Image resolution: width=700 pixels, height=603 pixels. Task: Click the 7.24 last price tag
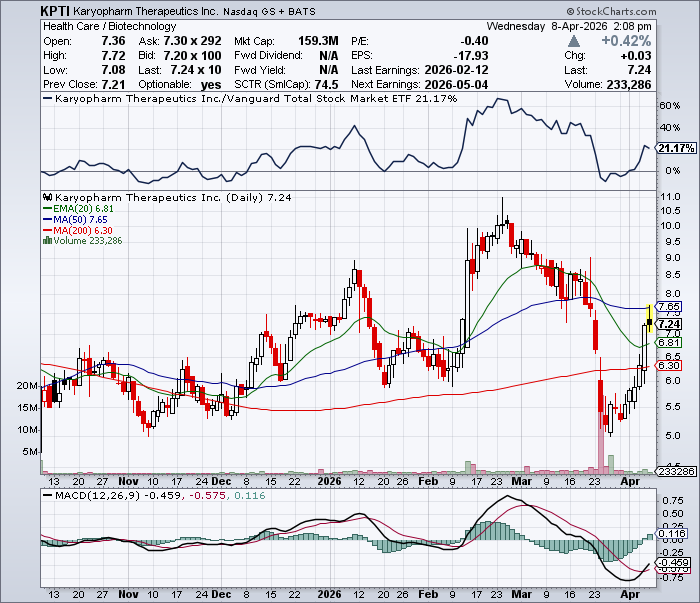point(669,324)
